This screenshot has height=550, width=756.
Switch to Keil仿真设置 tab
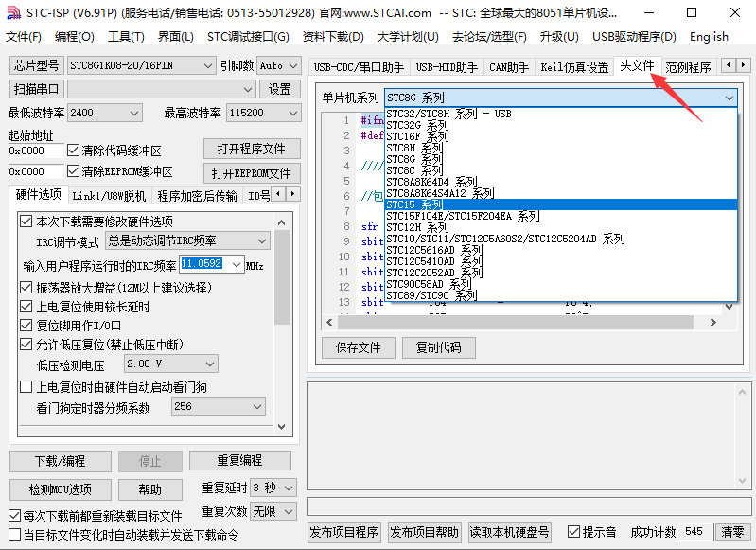coord(574,67)
